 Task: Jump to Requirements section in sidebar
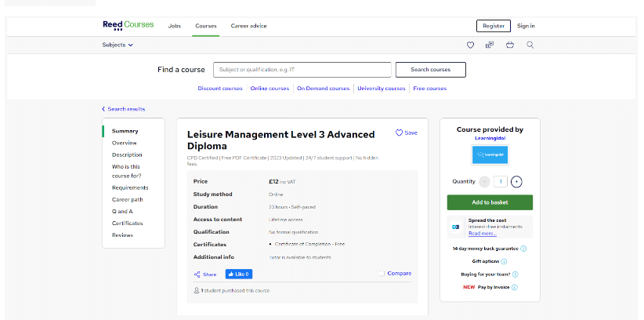coord(129,188)
